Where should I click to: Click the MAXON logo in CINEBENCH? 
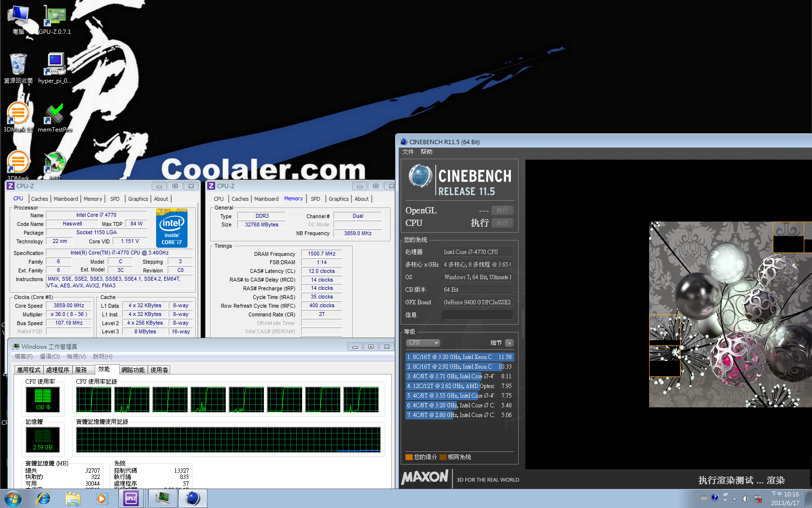(x=425, y=477)
